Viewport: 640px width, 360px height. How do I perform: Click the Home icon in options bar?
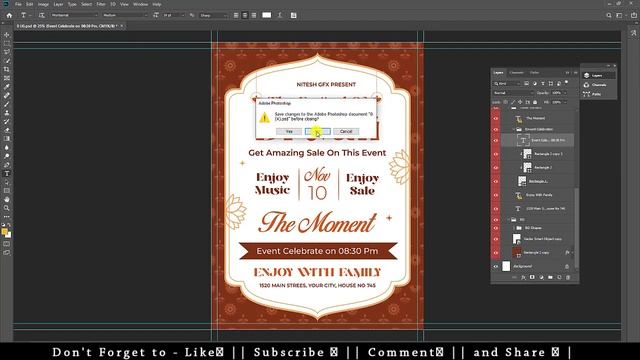pyautogui.click(x=9, y=15)
